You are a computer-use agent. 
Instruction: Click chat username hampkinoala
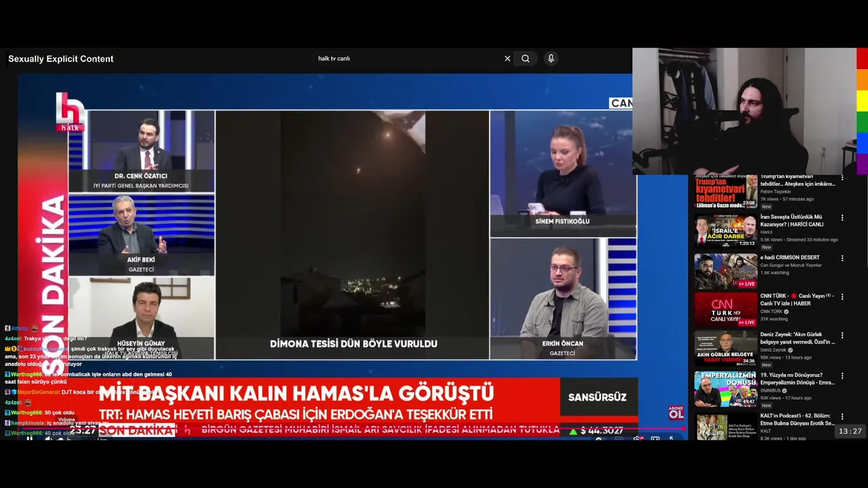[28, 423]
